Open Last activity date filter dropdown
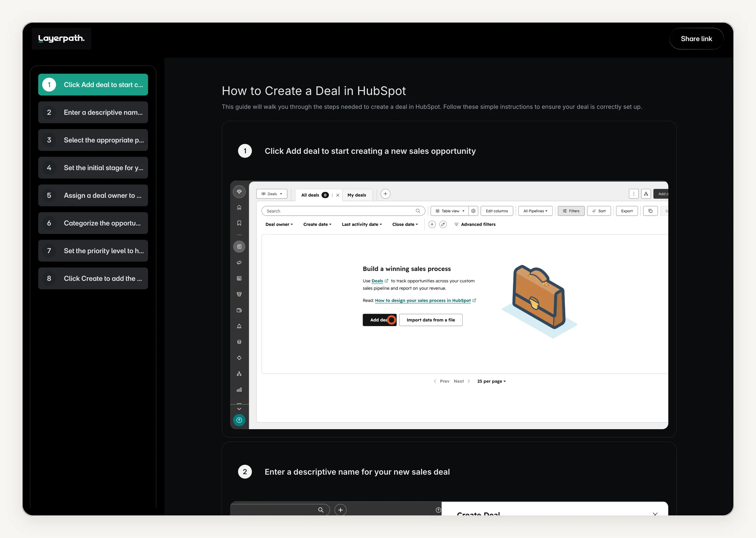The height and width of the screenshot is (538, 756). click(362, 224)
